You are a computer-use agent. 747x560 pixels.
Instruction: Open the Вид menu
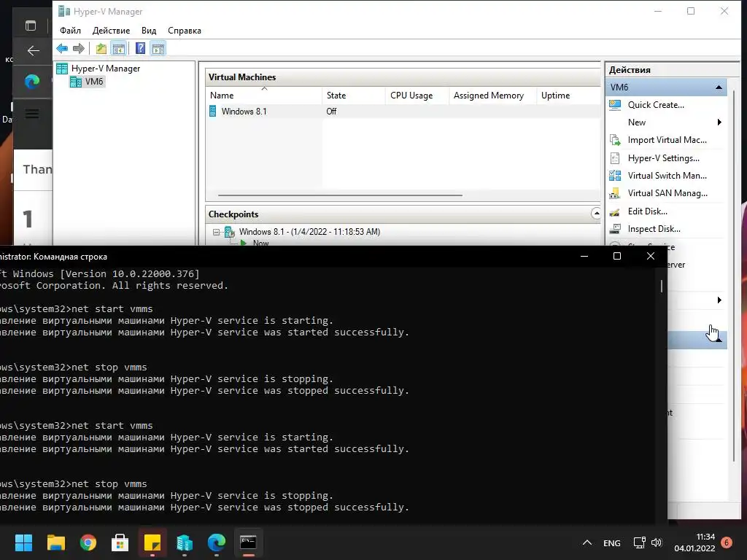[149, 31]
